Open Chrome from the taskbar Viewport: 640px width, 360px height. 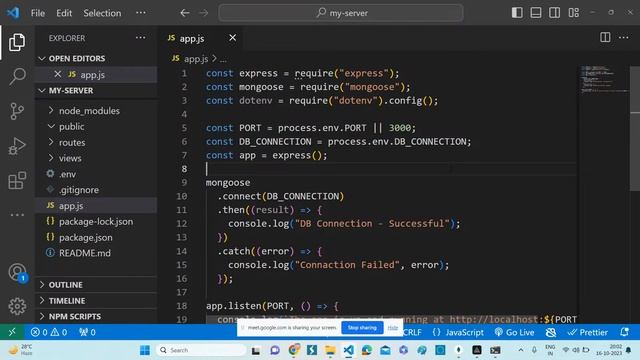point(293,350)
